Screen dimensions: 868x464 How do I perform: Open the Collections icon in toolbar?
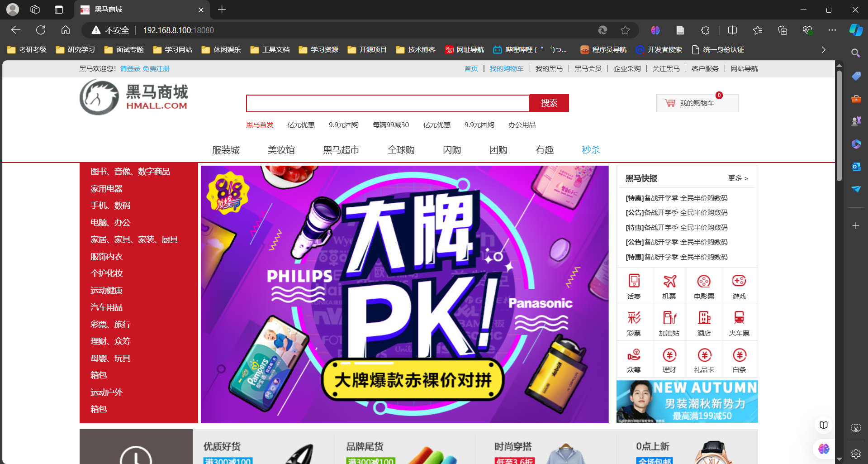(x=783, y=30)
